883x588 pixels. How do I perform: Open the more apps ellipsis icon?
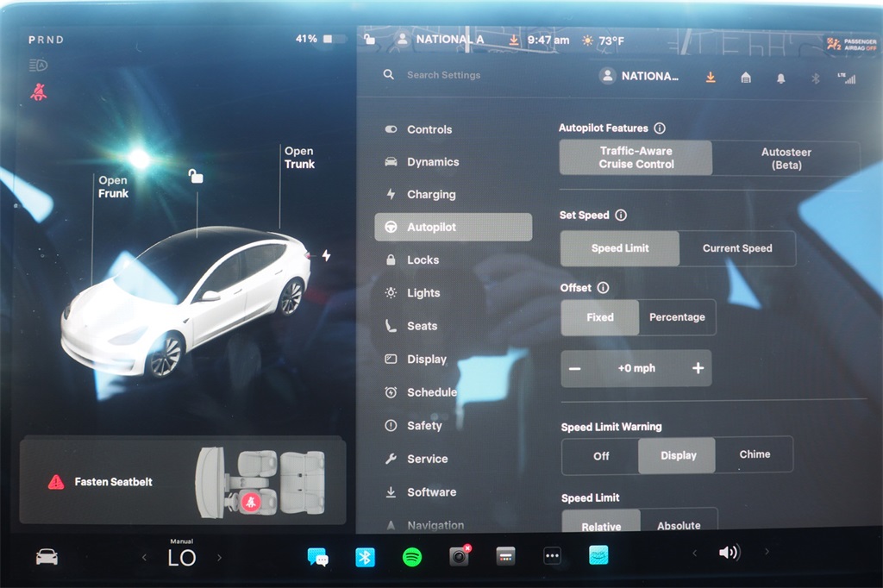(553, 557)
